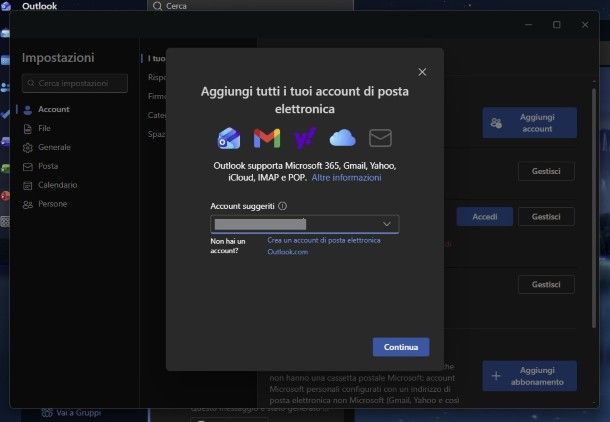Open the Posta settings category
Viewport: 610px width, 422px height.
coord(48,166)
